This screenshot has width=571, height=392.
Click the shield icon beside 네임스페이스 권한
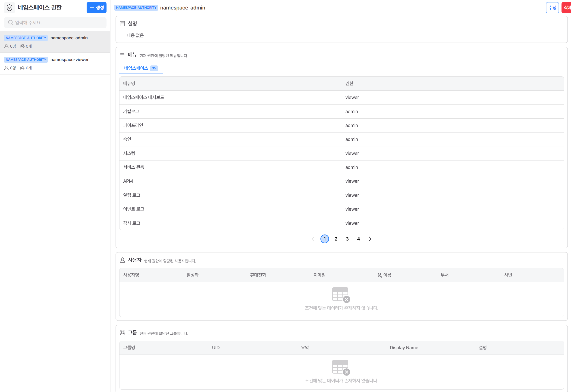pyautogui.click(x=9, y=8)
